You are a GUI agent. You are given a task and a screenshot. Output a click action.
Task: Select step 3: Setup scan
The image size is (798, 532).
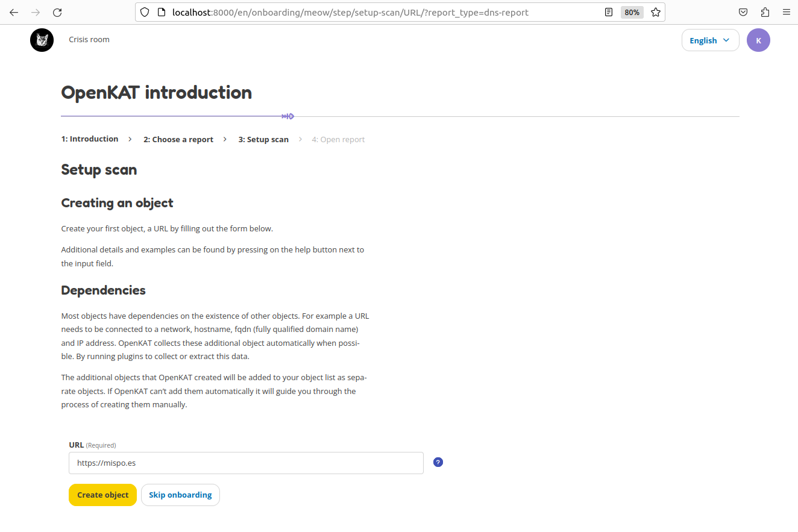tap(263, 140)
